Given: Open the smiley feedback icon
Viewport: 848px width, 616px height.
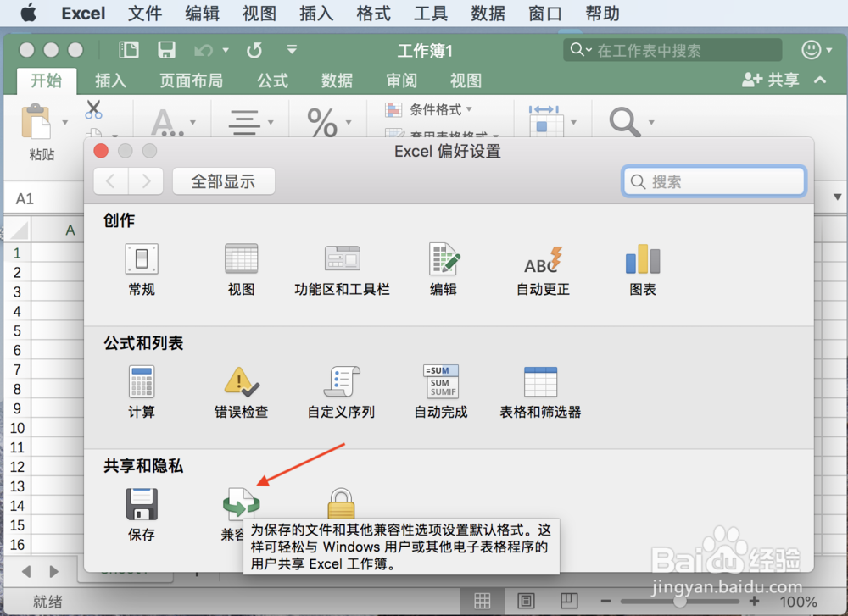Looking at the screenshot, I should pyautogui.click(x=812, y=50).
